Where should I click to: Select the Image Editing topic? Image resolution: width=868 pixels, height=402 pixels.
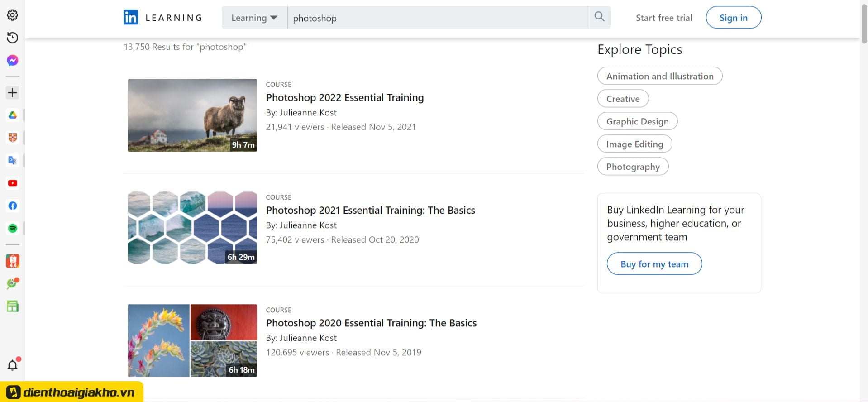[x=634, y=144]
